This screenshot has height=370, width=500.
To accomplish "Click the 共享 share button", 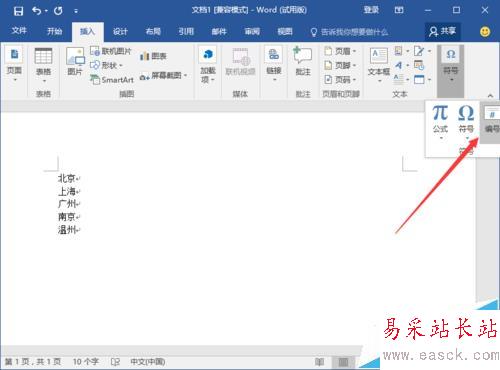I will pyautogui.click(x=443, y=31).
